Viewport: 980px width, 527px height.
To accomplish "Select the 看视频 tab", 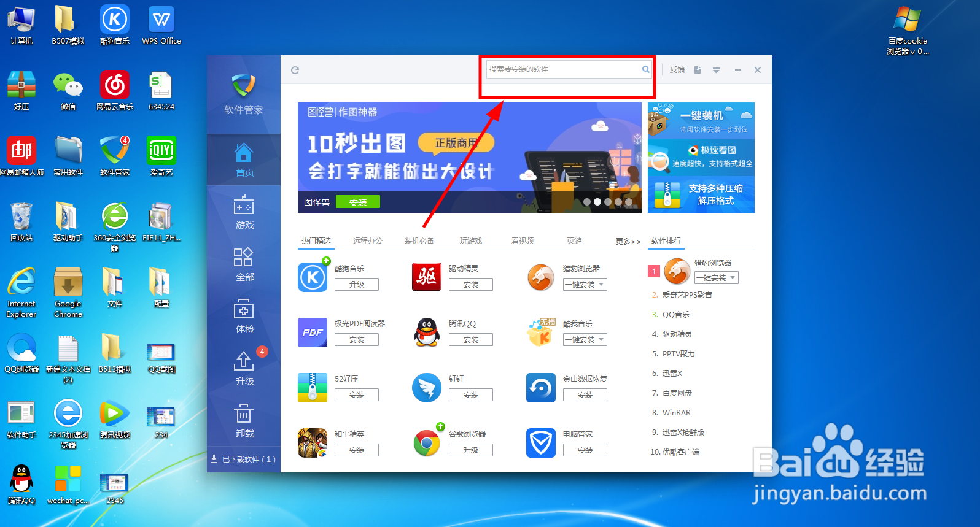I will coord(523,241).
